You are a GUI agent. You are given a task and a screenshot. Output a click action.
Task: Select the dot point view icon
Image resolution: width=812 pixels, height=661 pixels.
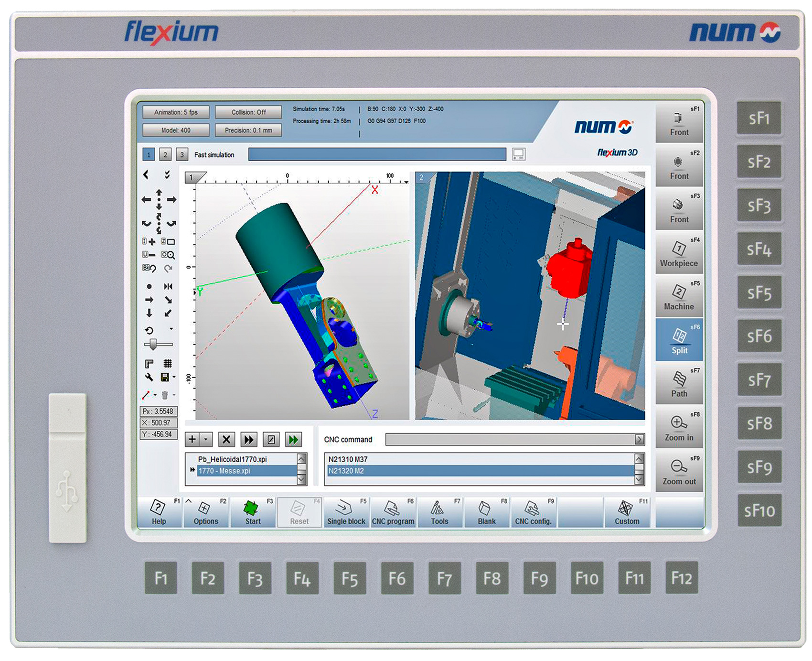click(x=150, y=287)
